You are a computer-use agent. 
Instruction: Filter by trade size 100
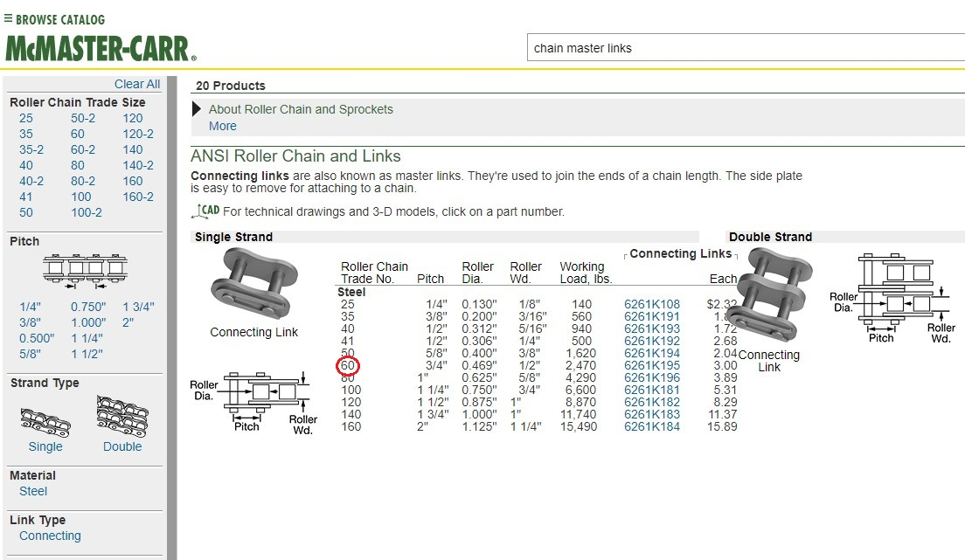click(81, 197)
